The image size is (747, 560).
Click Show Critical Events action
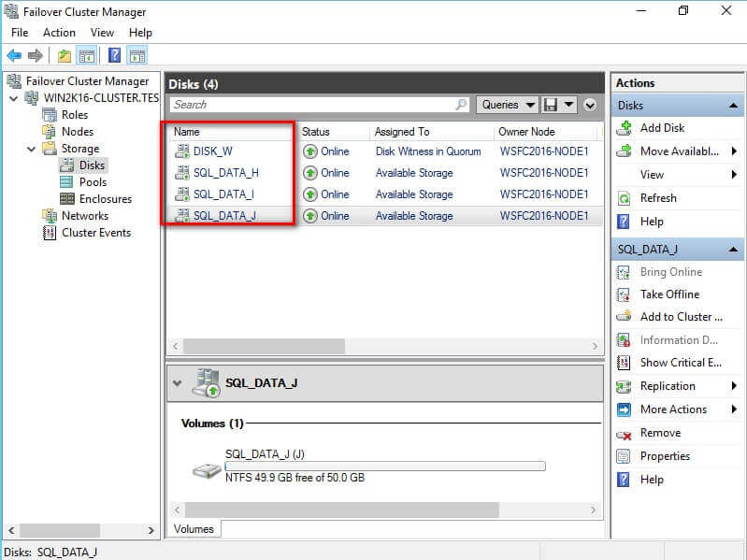point(680,363)
